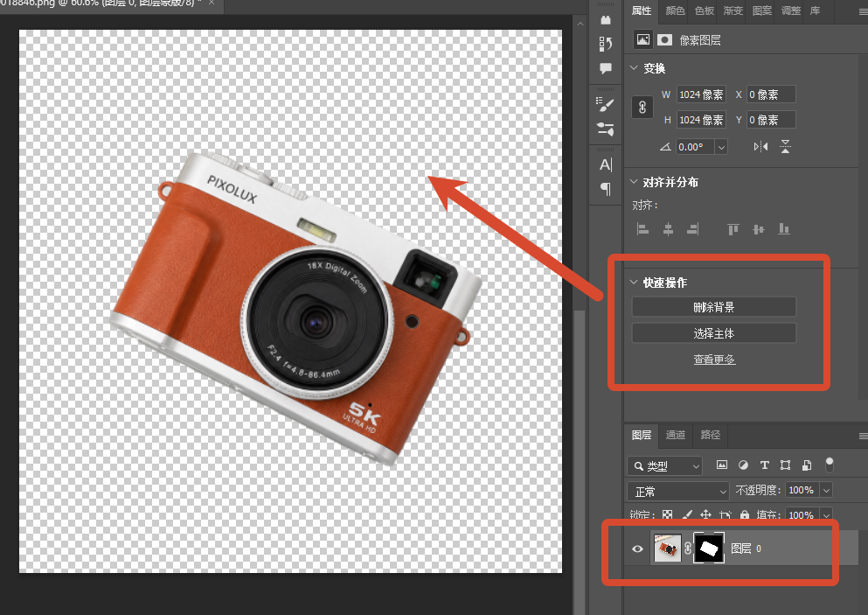Open the Character panel icon
868x615 pixels.
606,164
